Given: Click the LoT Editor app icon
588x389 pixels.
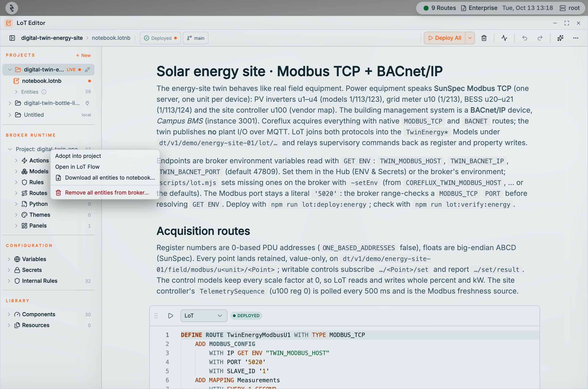Looking at the screenshot, I should (9, 23).
